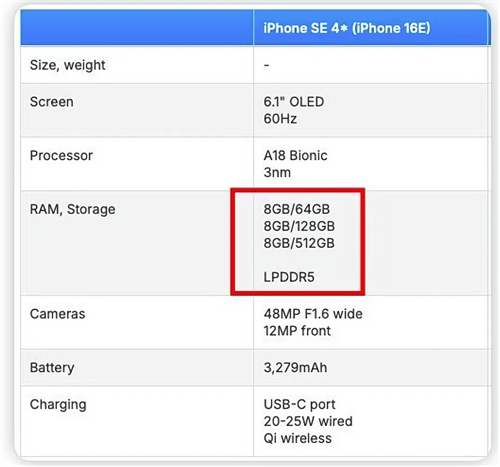The height and width of the screenshot is (467, 500).
Task: Select the 8GB/64GB storage option
Action: pyautogui.click(x=297, y=209)
